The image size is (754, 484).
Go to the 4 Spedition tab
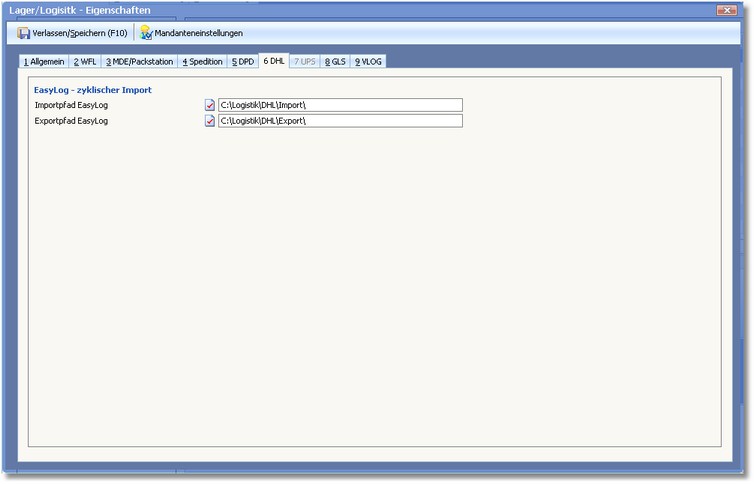pyautogui.click(x=202, y=61)
